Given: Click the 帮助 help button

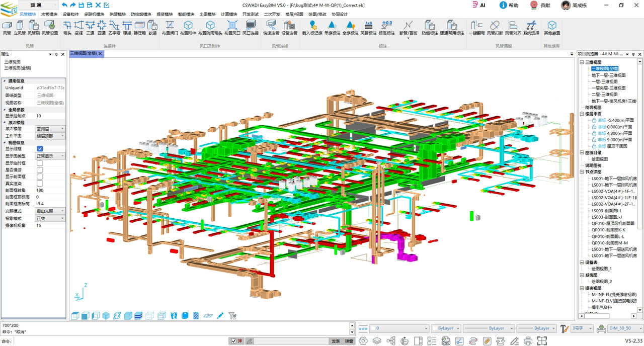Looking at the screenshot, I should point(508,5).
